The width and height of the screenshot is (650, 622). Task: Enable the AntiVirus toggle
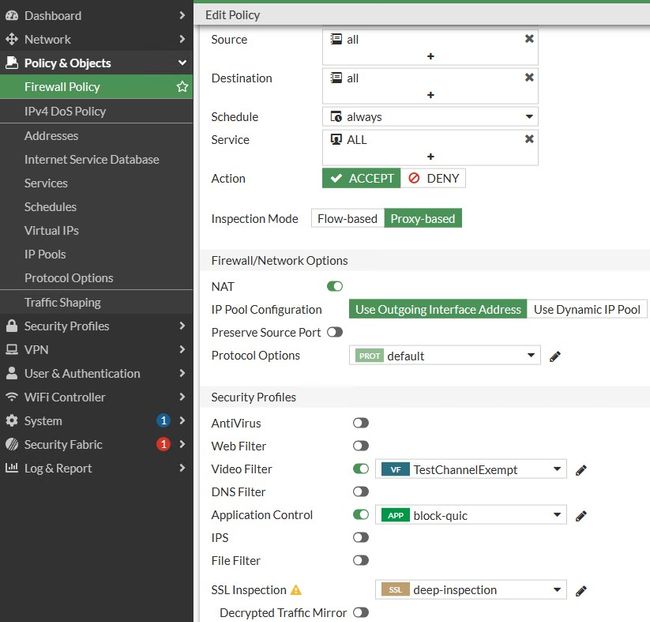tap(360, 423)
